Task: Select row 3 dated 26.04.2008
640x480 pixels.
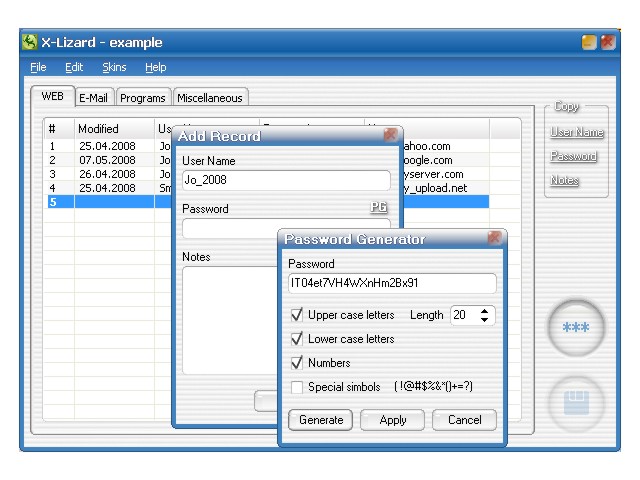Action: [x=107, y=174]
